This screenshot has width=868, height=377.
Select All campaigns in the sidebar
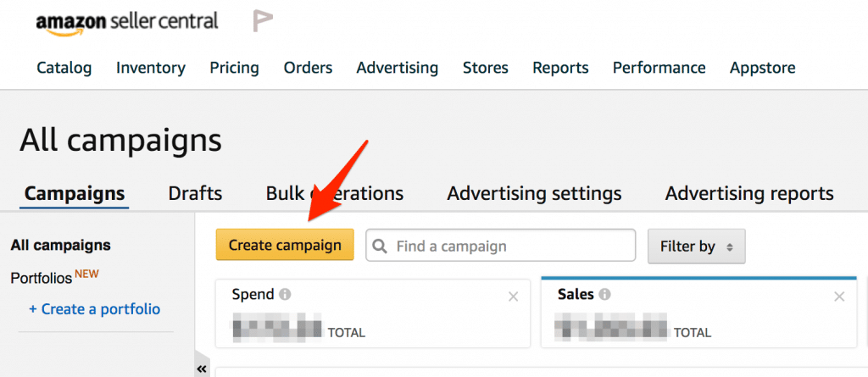tap(60, 246)
